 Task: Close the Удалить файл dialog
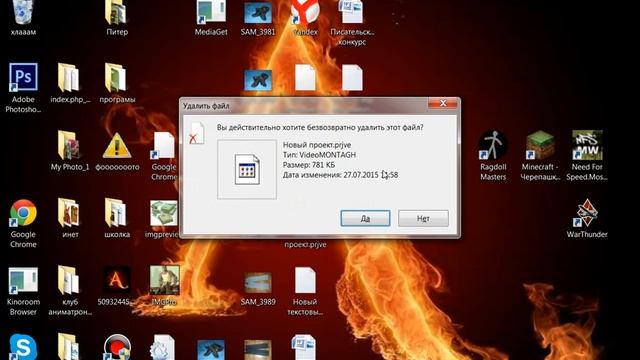443,104
